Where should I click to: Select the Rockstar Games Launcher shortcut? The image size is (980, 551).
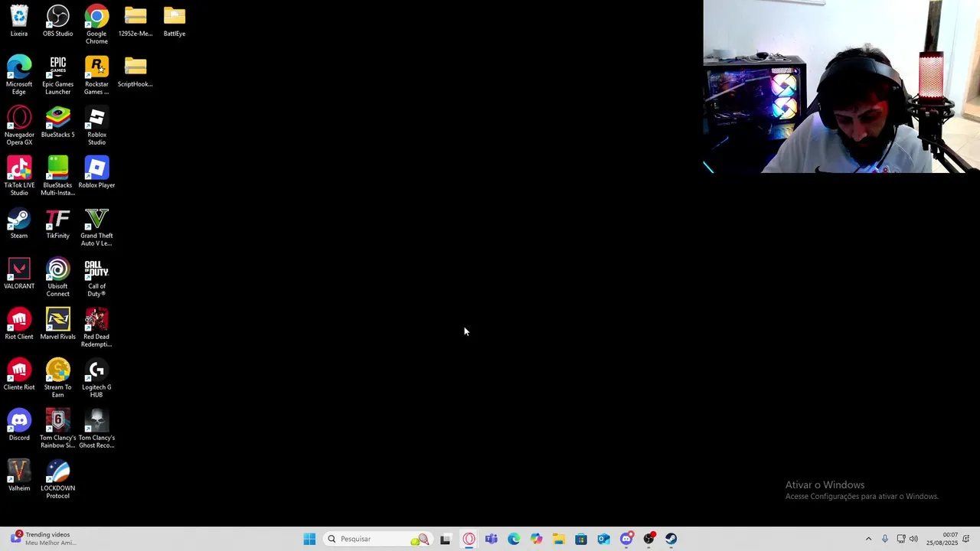tap(96, 75)
